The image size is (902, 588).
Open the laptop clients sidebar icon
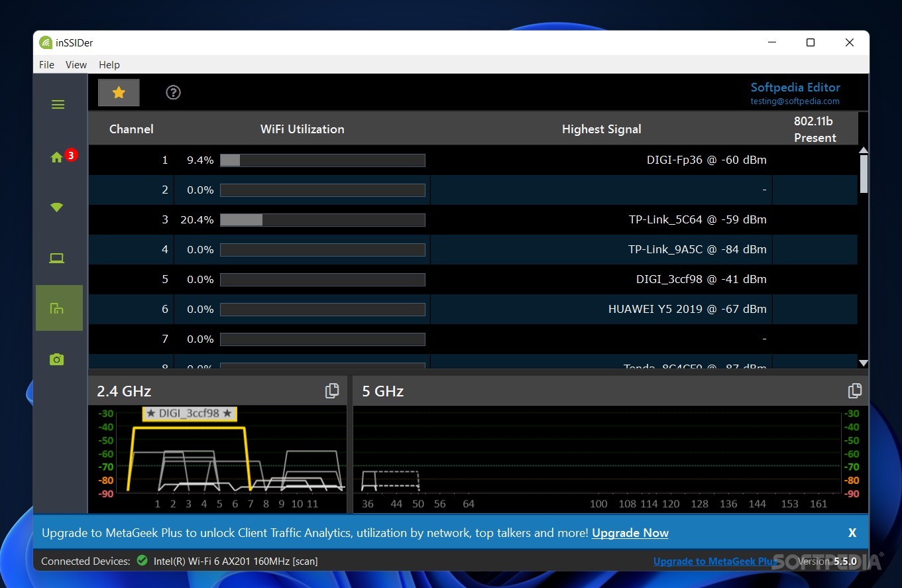pyautogui.click(x=57, y=258)
